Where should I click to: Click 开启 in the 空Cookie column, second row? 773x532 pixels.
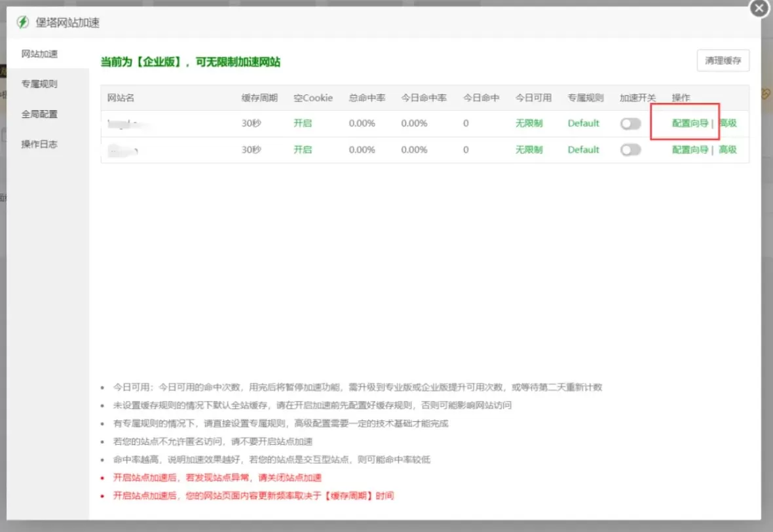click(x=303, y=149)
